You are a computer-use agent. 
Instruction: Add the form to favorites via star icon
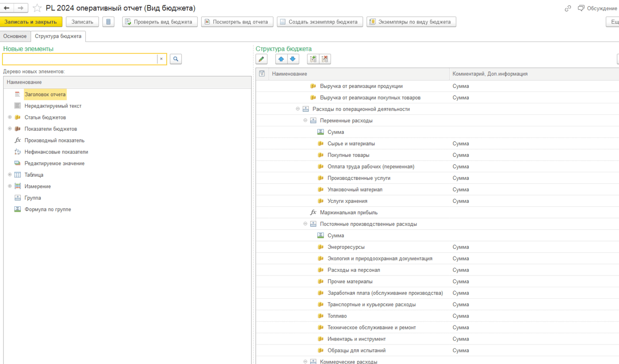click(x=37, y=8)
